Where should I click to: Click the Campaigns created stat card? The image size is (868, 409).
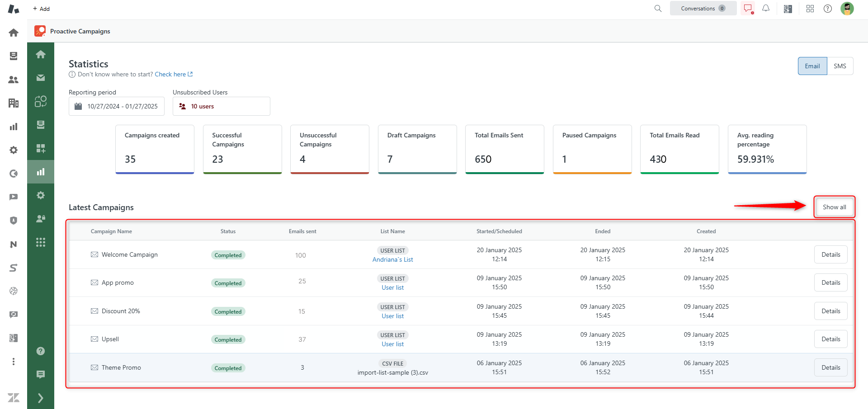pyautogui.click(x=155, y=149)
